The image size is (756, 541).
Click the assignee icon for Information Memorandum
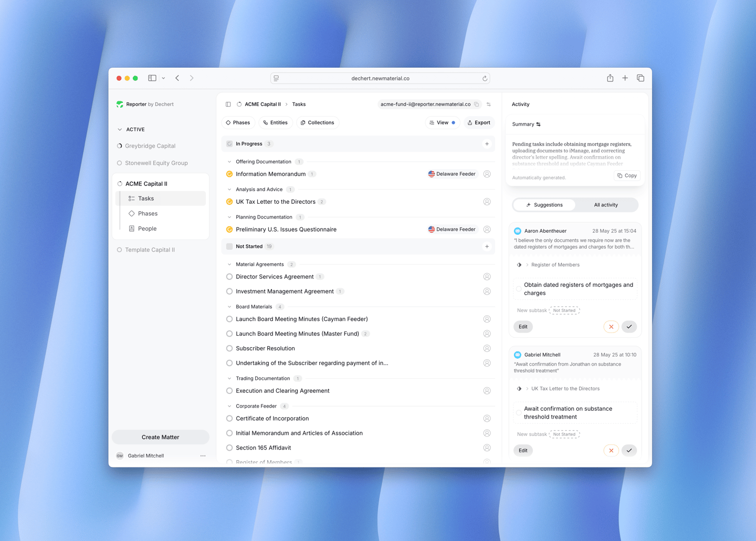coord(487,174)
